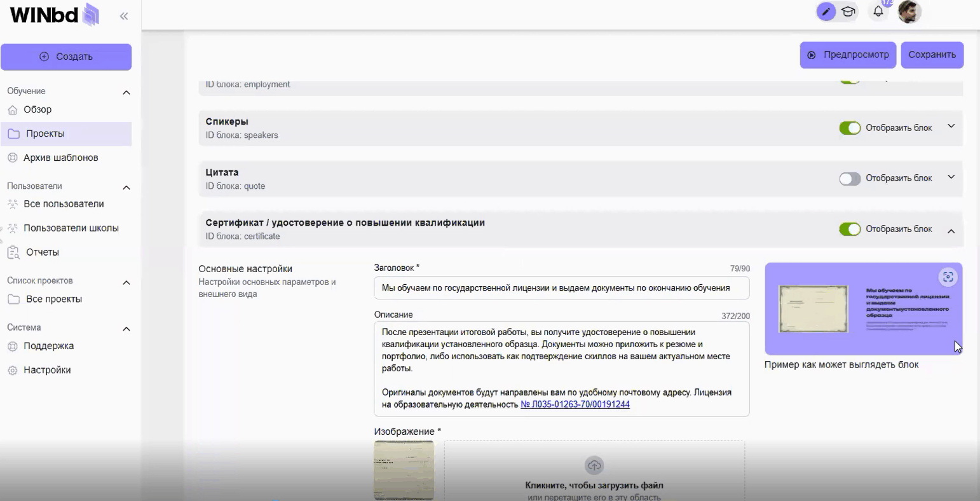
Task: Toggle display of the Спикеры block
Action: click(850, 128)
